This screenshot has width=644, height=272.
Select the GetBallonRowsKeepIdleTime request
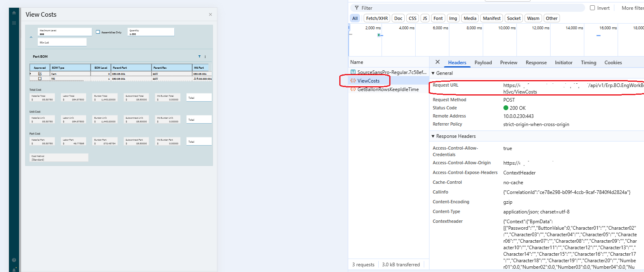pyautogui.click(x=388, y=89)
